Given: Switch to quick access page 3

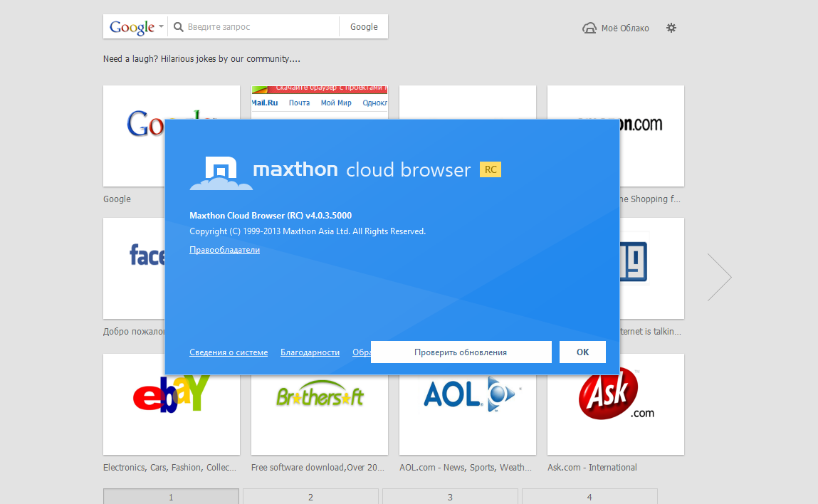Looking at the screenshot, I should [x=450, y=496].
